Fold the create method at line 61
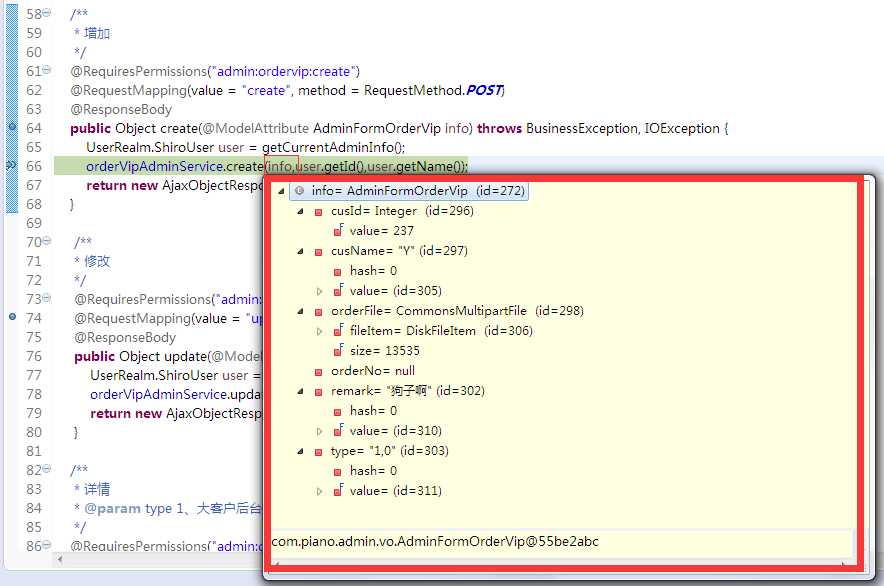The width and height of the screenshot is (884, 586). pyautogui.click(x=47, y=70)
